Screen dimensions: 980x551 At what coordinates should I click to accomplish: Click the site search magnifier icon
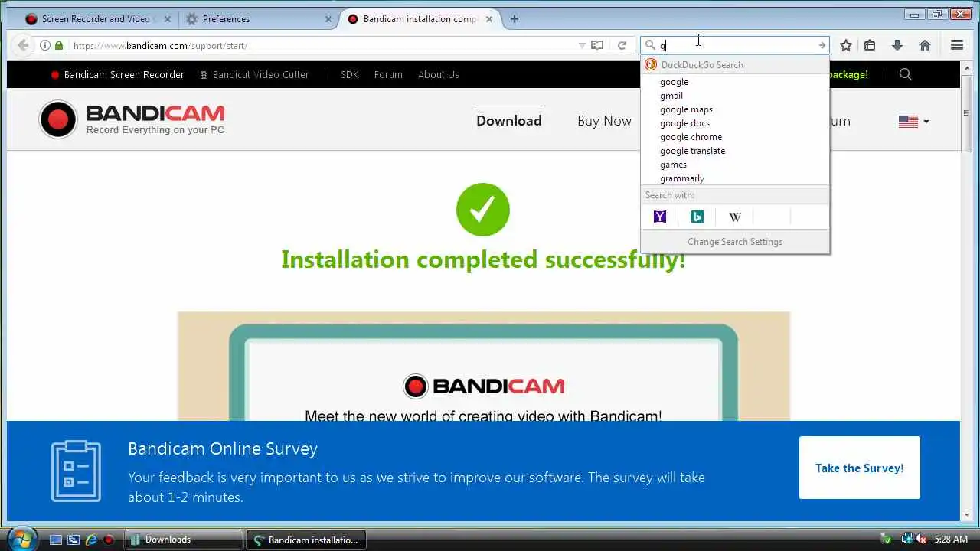point(906,74)
